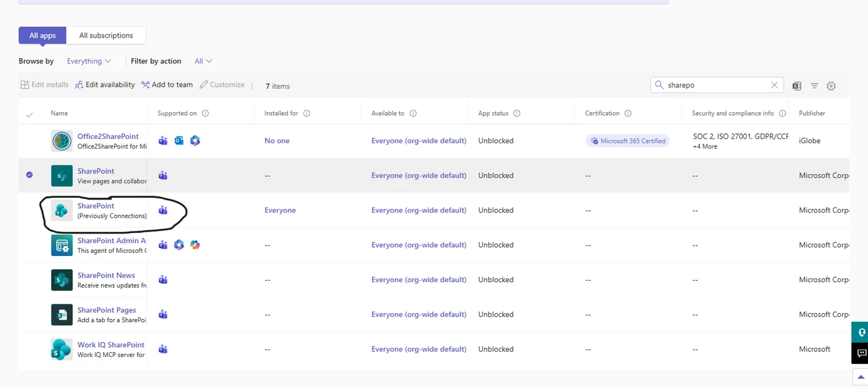This screenshot has height=388, width=868.
Task: Click Everyone (org-wide default) for SharePoint News
Action: tap(418, 280)
